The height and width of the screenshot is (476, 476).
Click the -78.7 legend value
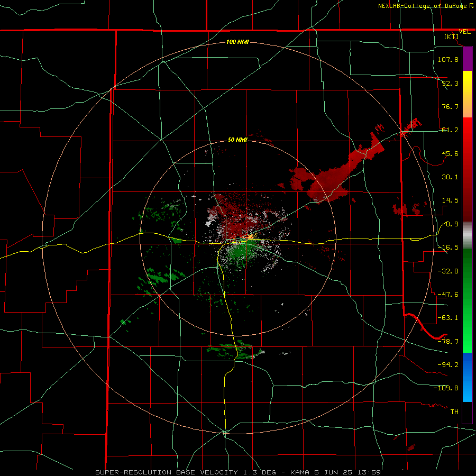point(448,342)
